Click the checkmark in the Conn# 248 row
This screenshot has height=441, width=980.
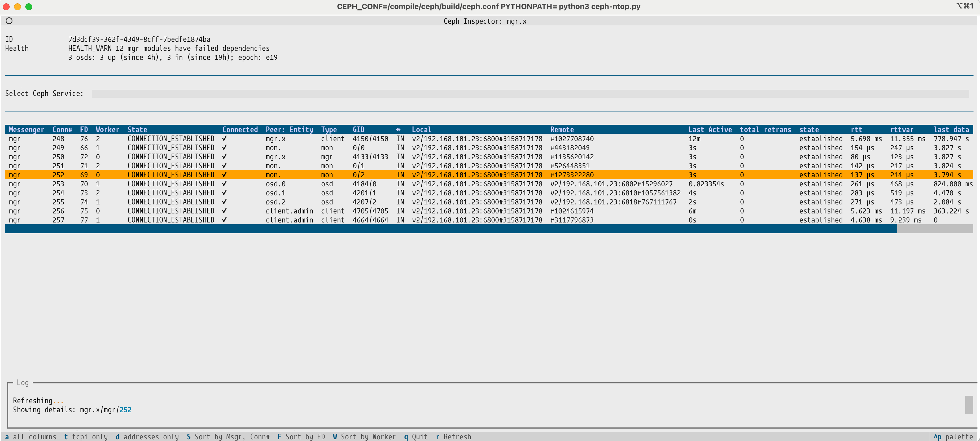click(x=224, y=139)
